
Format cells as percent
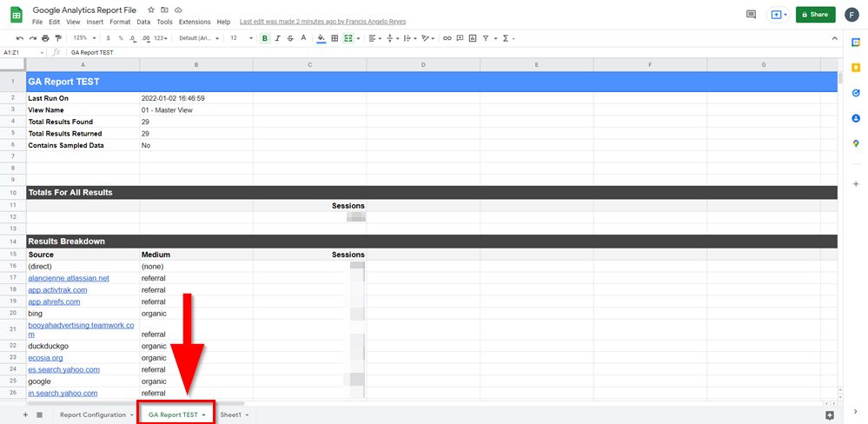pyautogui.click(x=121, y=38)
